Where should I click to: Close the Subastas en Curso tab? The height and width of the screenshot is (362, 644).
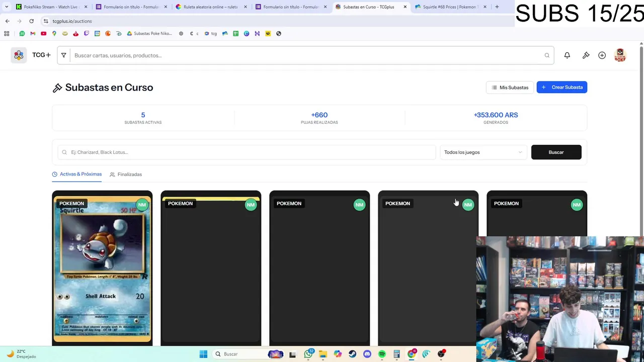(405, 7)
